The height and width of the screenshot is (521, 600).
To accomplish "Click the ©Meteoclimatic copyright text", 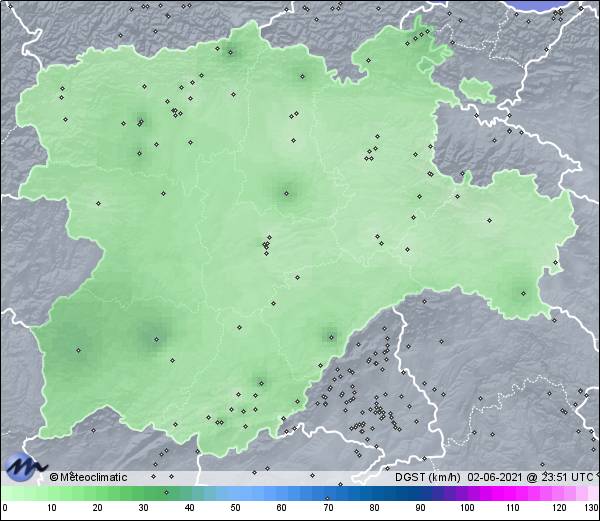I will coord(88,477).
